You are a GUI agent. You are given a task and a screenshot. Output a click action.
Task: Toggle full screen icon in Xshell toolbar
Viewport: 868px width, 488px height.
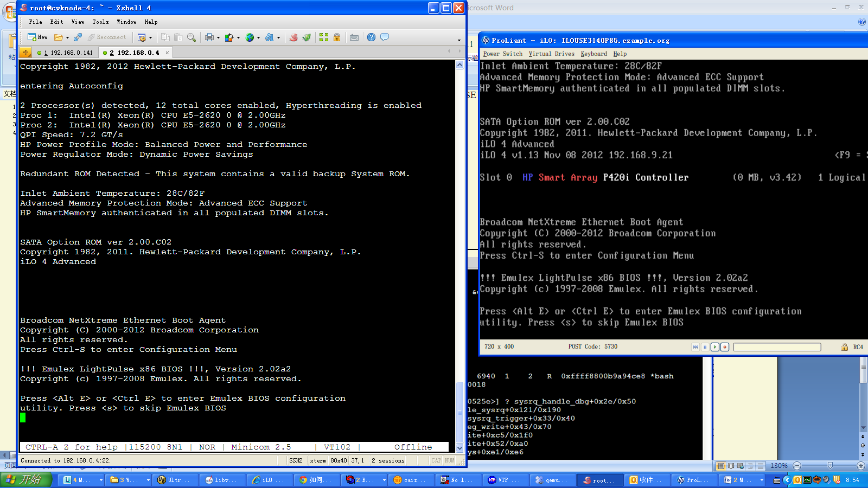click(x=324, y=37)
